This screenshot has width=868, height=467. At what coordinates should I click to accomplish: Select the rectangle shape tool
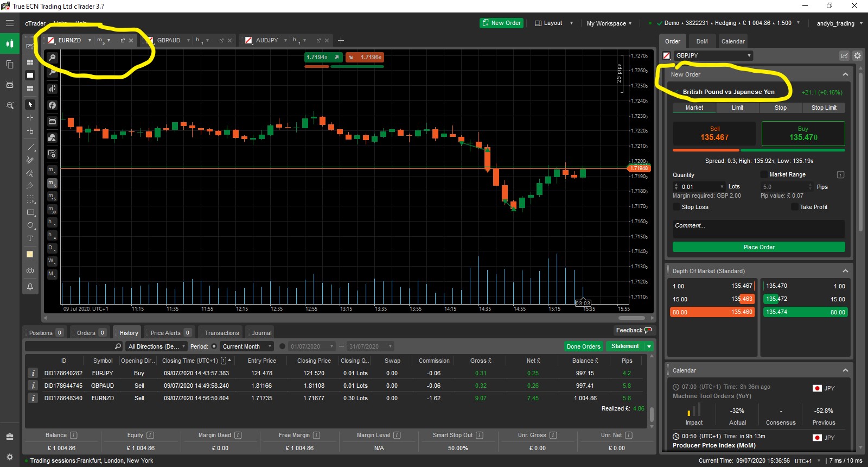coord(30,212)
